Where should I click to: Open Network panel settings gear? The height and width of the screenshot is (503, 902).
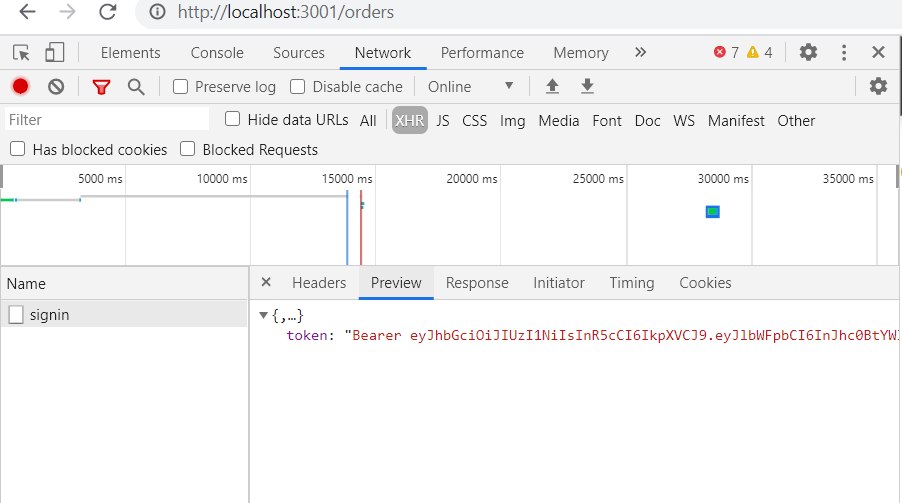878,86
